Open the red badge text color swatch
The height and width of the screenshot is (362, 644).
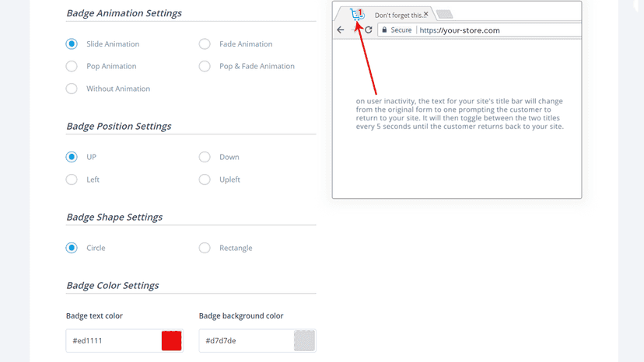point(171,341)
